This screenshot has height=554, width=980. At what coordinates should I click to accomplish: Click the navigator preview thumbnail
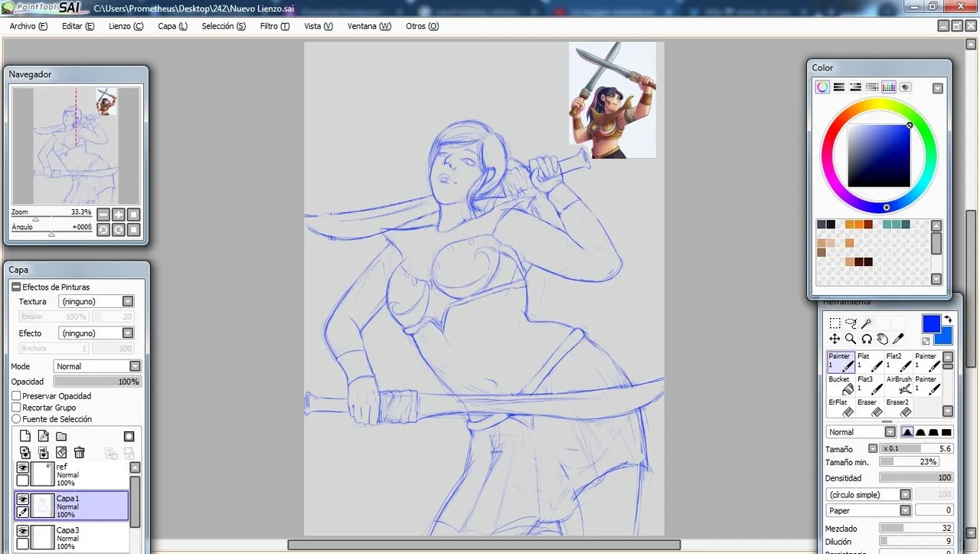click(x=76, y=145)
